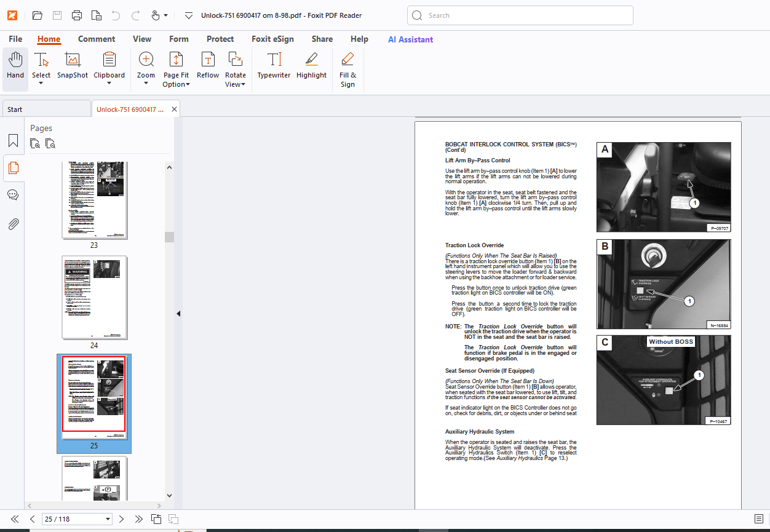
Task: Click the Undo arrow icon
Action: [x=116, y=15]
